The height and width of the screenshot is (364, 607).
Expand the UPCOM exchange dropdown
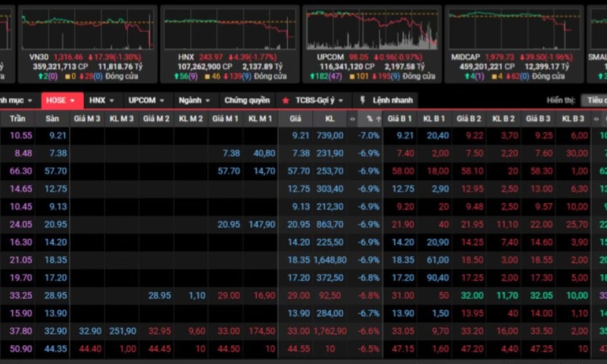(147, 101)
